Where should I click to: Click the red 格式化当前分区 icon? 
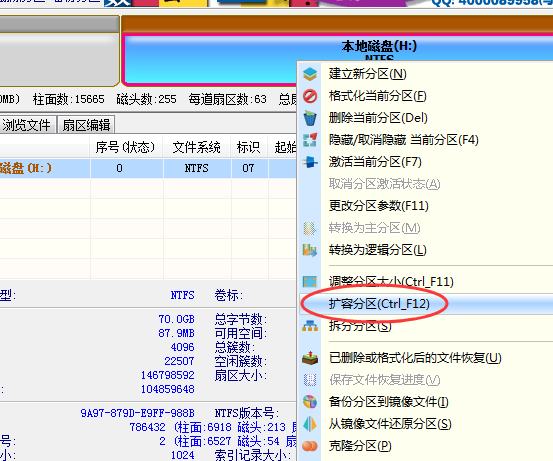point(310,96)
